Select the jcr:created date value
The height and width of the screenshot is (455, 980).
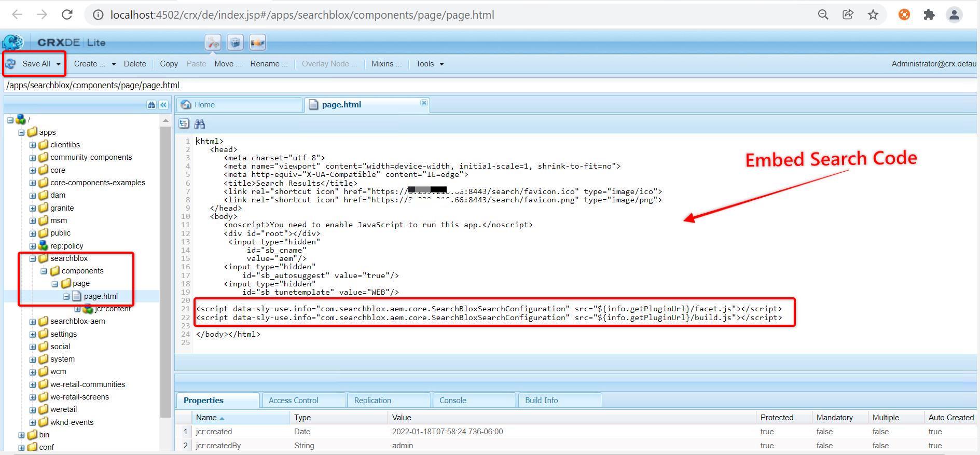click(x=447, y=432)
